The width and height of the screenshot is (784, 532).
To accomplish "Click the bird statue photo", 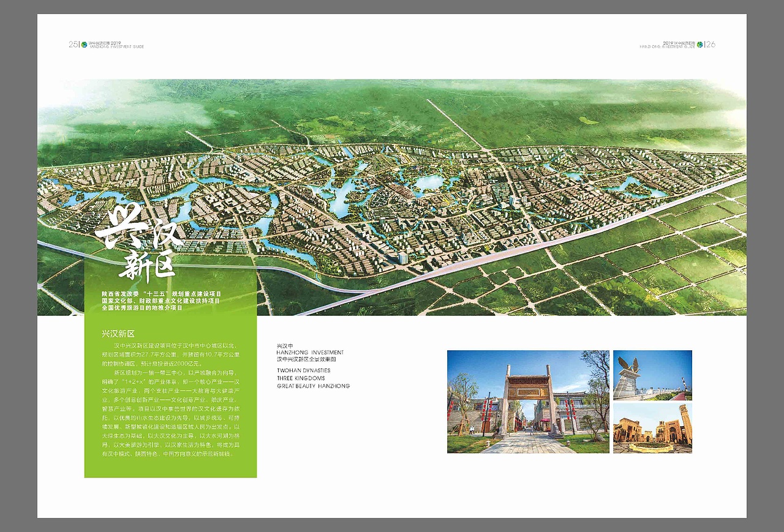I will [x=652, y=375].
